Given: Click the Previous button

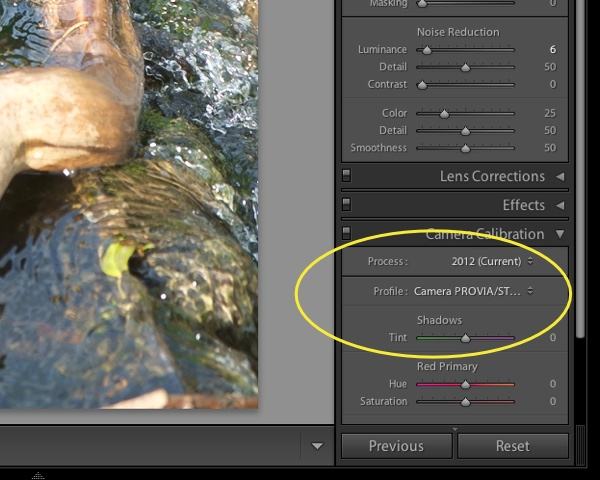Looking at the screenshot, I should [x=396, y=446].
